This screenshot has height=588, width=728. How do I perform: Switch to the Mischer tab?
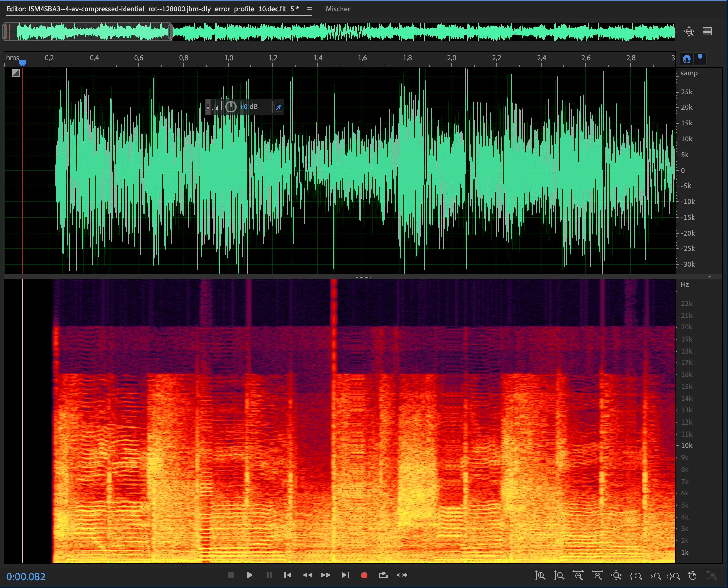pyautogui.click(x=338, y=9)
